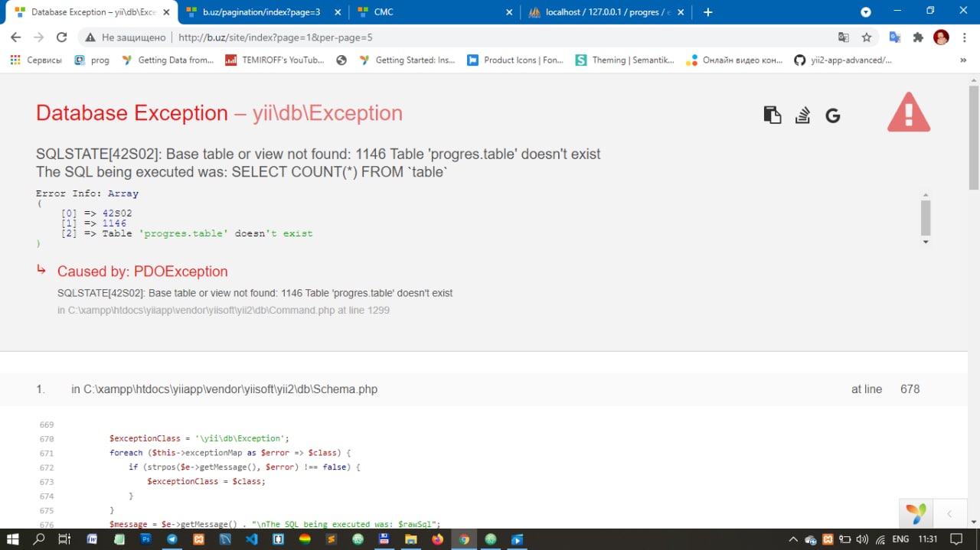Click the Error Info box scroll down arrow
This screenshot has width=980, height=550.
(x=926, y=242)
